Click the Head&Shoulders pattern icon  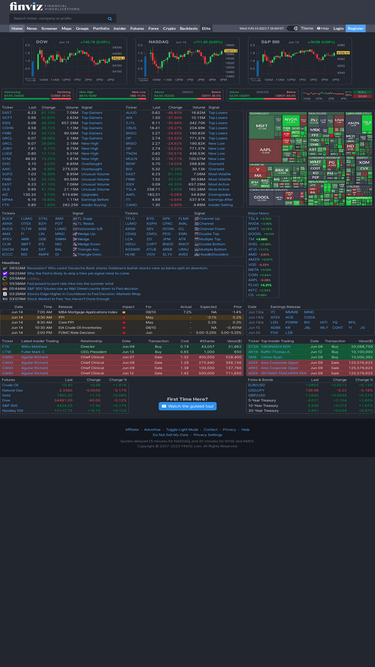pos(197,254)
